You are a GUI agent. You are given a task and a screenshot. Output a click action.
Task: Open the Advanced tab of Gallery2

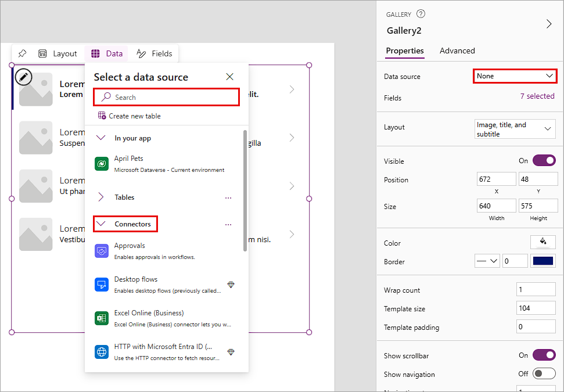(x=457, y=51)
